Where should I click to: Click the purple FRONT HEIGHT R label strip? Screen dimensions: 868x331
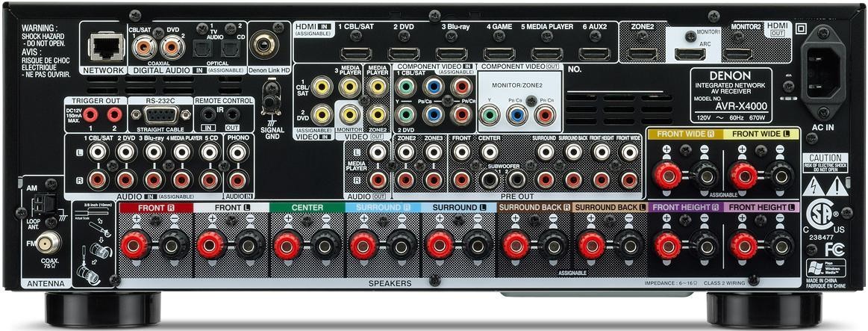tap(685, 208)
